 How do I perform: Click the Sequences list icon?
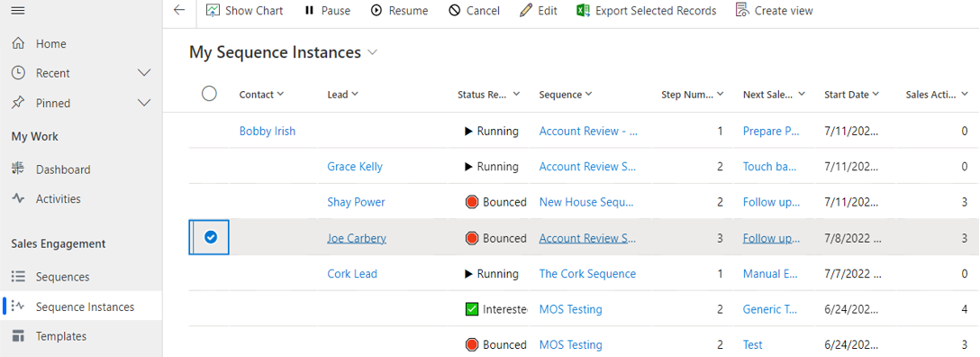pos(19,277)
